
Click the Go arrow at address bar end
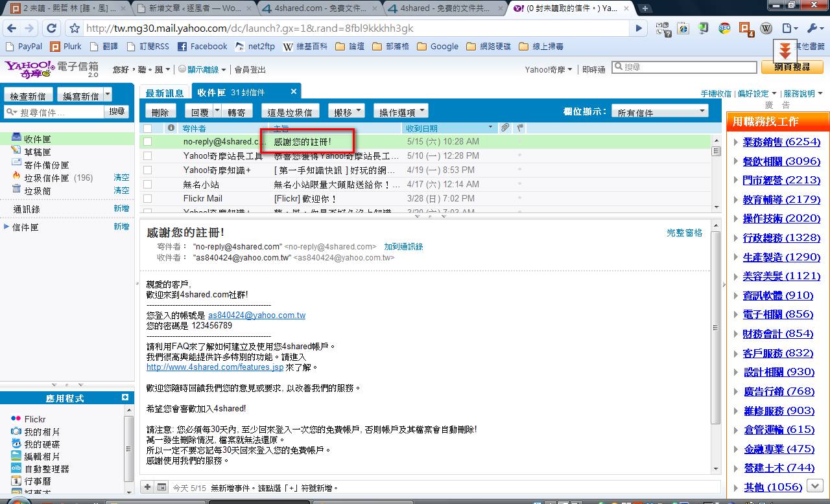tap(639, 29)
